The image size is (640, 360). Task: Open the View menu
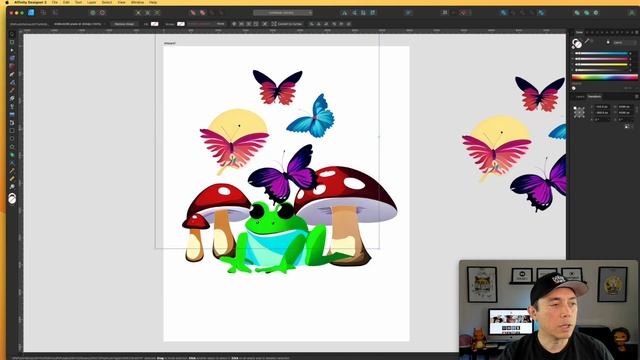point(122,2)
